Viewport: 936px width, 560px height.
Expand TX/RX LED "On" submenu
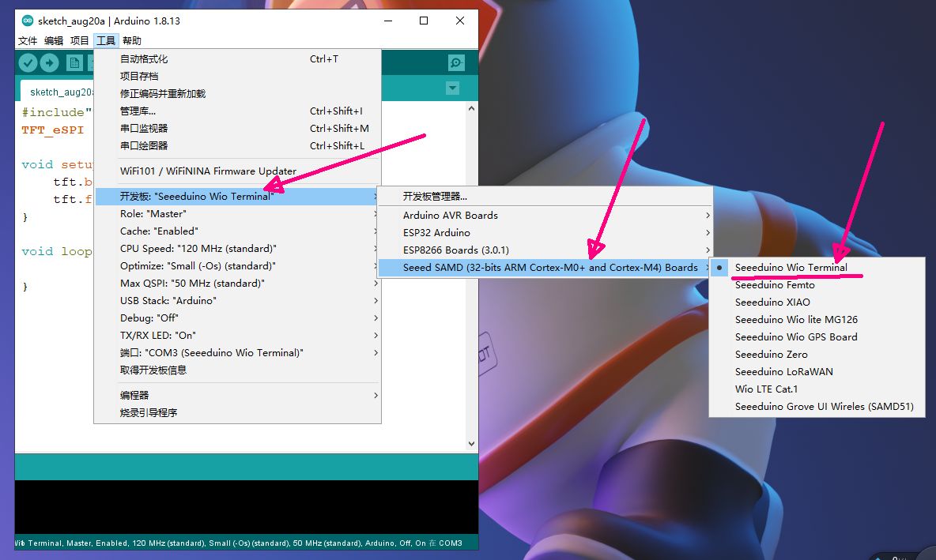(238, 335)
